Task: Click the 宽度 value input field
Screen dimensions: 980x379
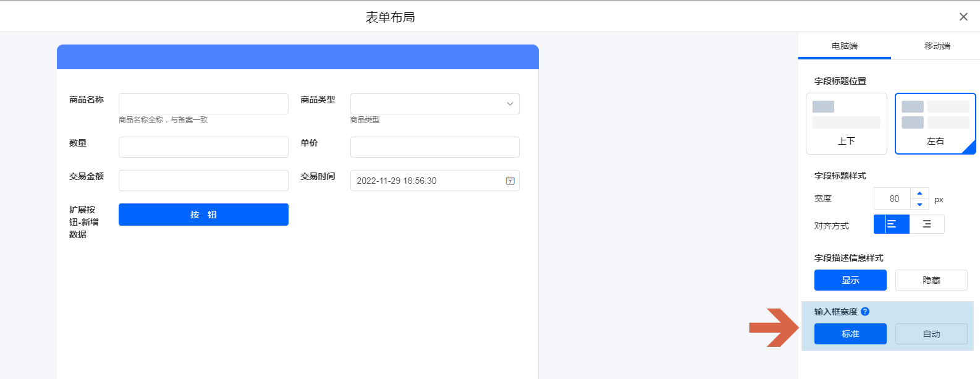Action: pyautogui.click(x=893, y=199)
